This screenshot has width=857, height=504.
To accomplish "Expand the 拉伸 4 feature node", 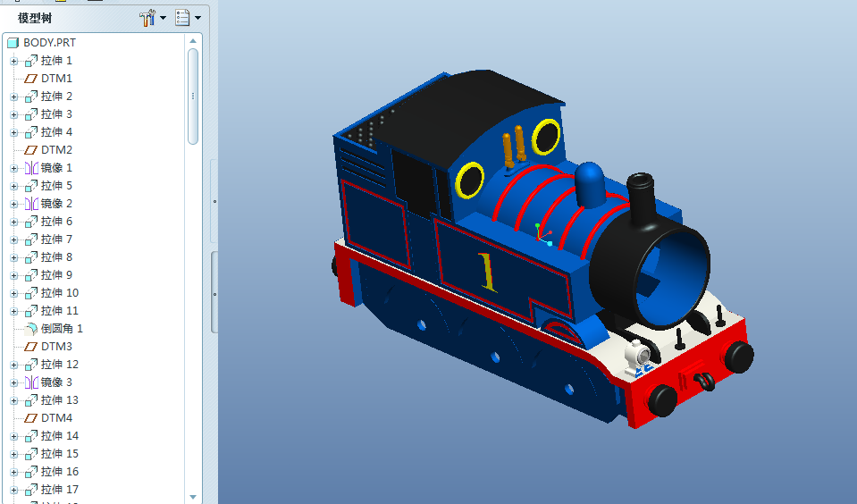I will pos(13,133).
